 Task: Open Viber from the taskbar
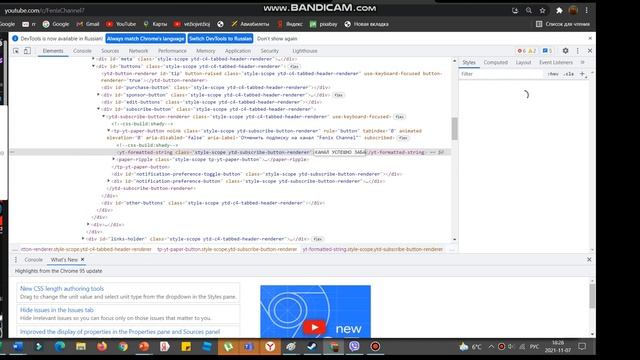[x=354, y=347]
